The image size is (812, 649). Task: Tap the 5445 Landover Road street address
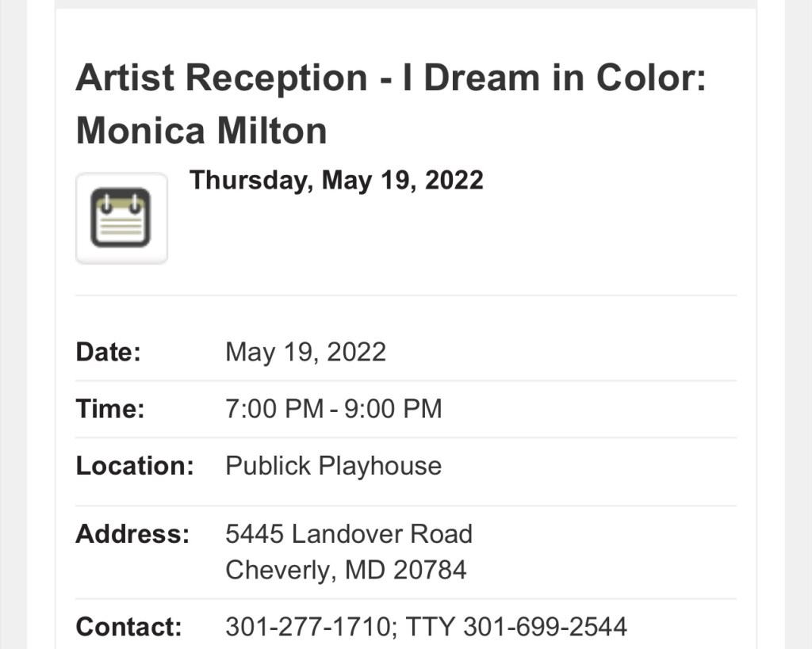pyautogui.click(x=349, y=534)
